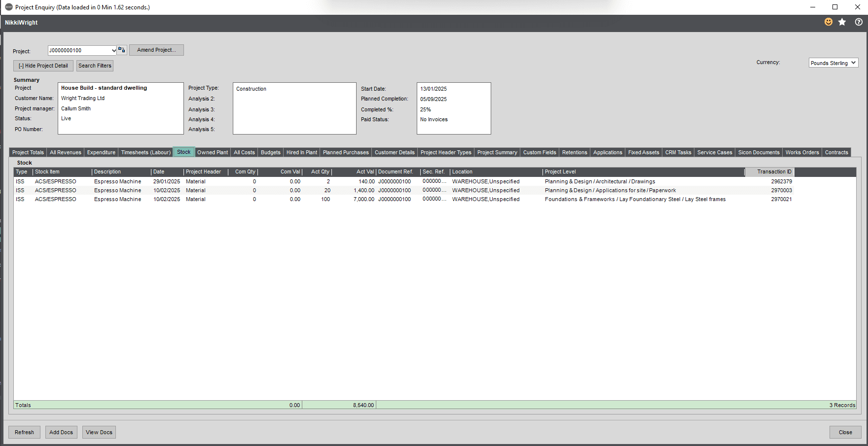
Task: Click the Project Type box showing Construction
Action: click(294, 108)
